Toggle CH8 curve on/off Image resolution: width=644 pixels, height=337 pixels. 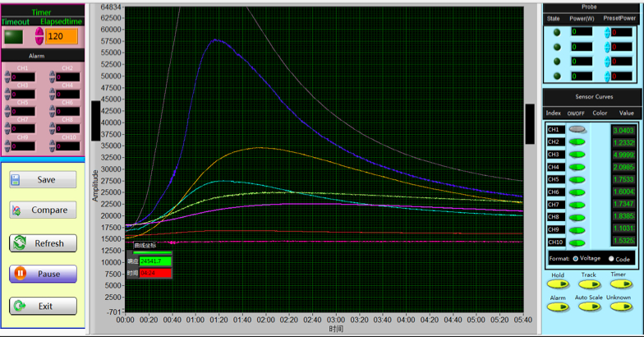point(577,217)
